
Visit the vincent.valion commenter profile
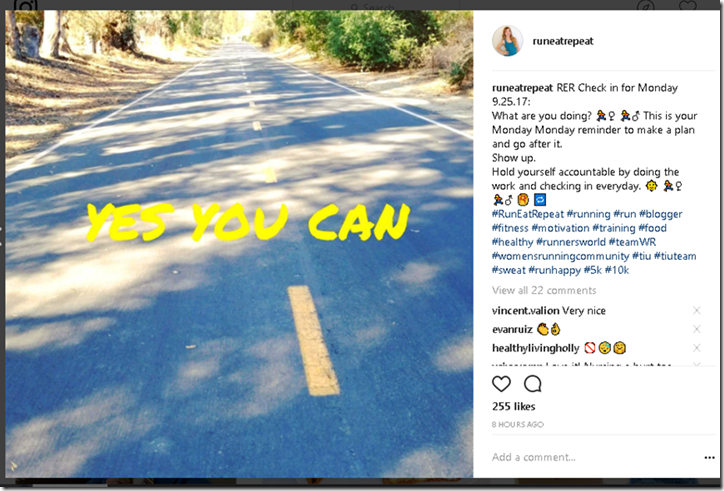click(x=525, y=311)
